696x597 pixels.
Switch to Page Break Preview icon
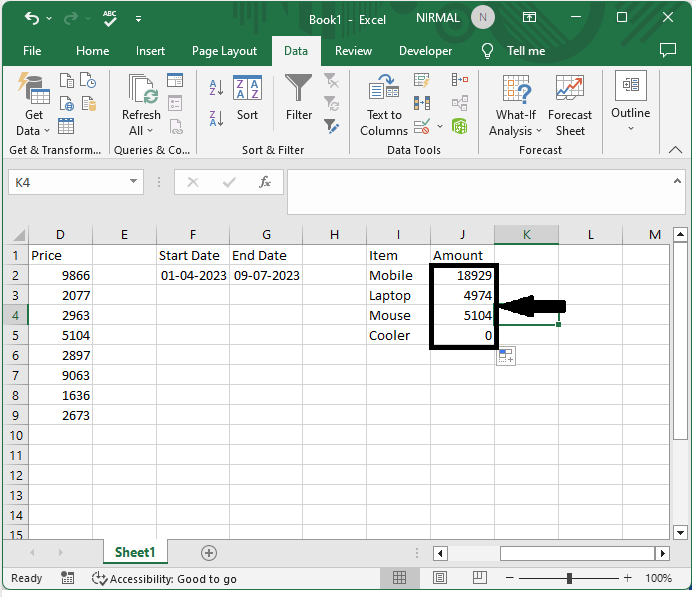pos(480,577)
